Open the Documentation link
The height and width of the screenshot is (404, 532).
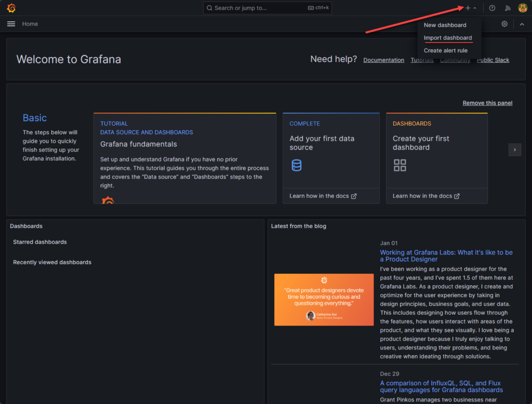point(383,60)
